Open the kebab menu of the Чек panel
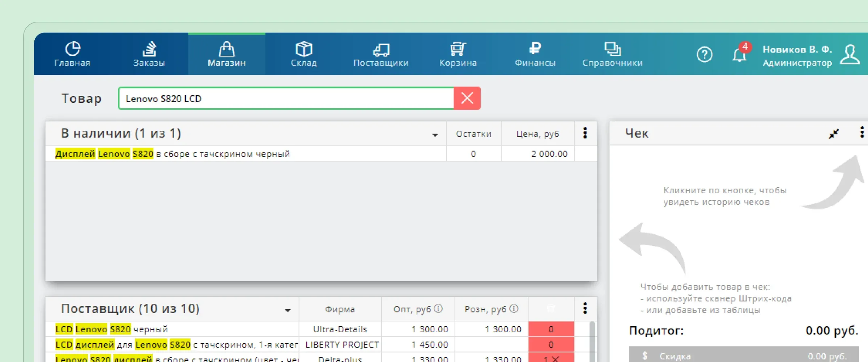 [861, 133]
